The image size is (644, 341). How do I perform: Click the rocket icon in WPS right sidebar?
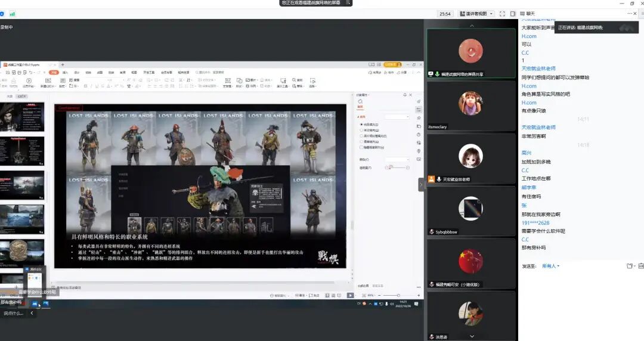pos(419,101)
